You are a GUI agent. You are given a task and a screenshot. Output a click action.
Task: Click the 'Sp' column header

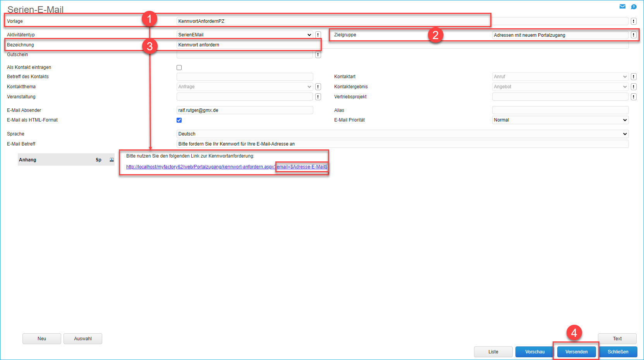98,160
